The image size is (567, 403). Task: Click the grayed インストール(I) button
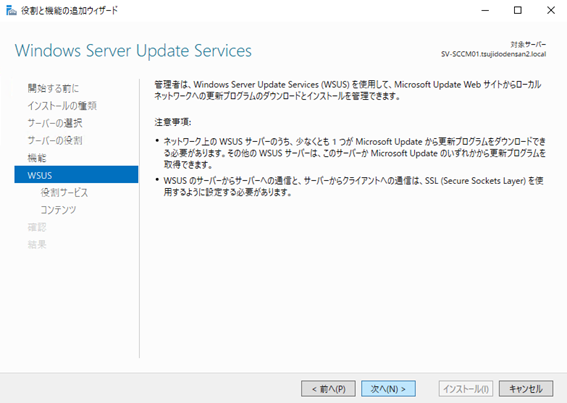click(466, 389)
